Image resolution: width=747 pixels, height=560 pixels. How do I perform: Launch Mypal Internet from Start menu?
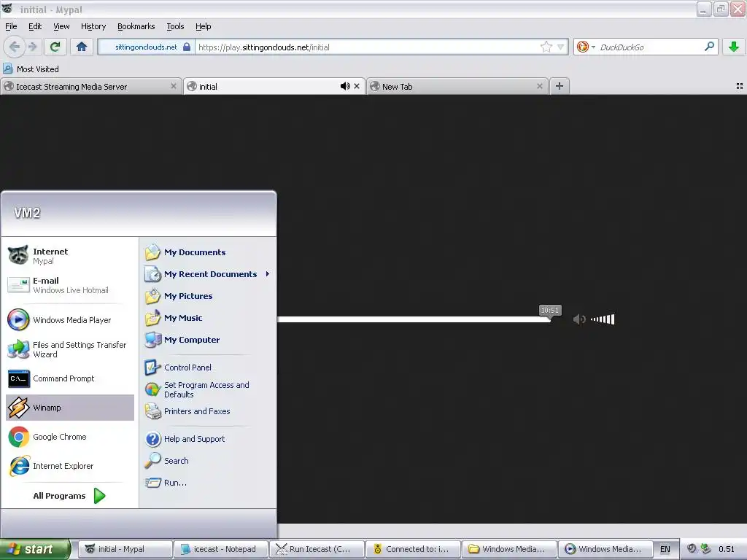click(69, 256)
